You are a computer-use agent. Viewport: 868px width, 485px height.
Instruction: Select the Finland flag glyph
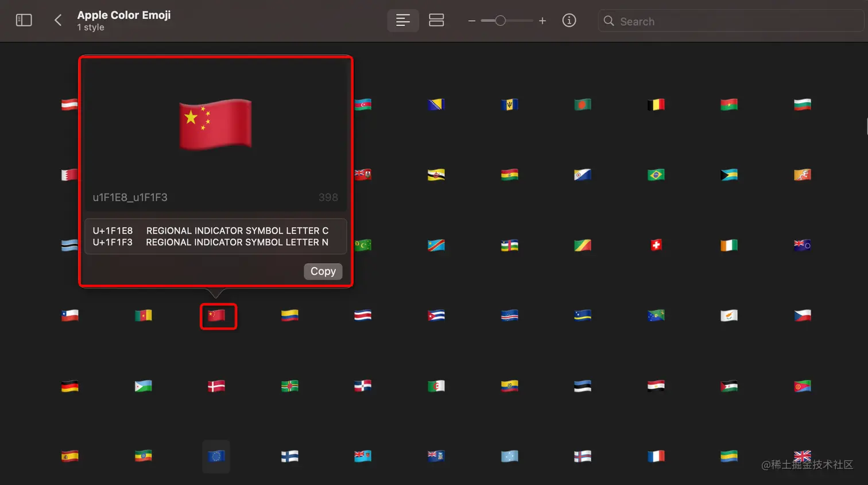click(289, 456)
